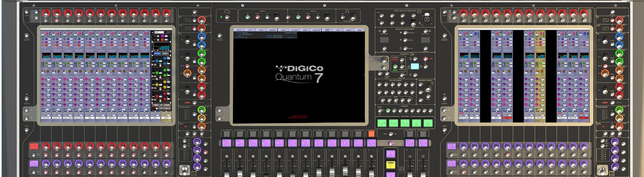This screenshot has width=644, height=177.
Task: Open the Snapshots tab on the center screen
Action: click(x=272, y=30)
